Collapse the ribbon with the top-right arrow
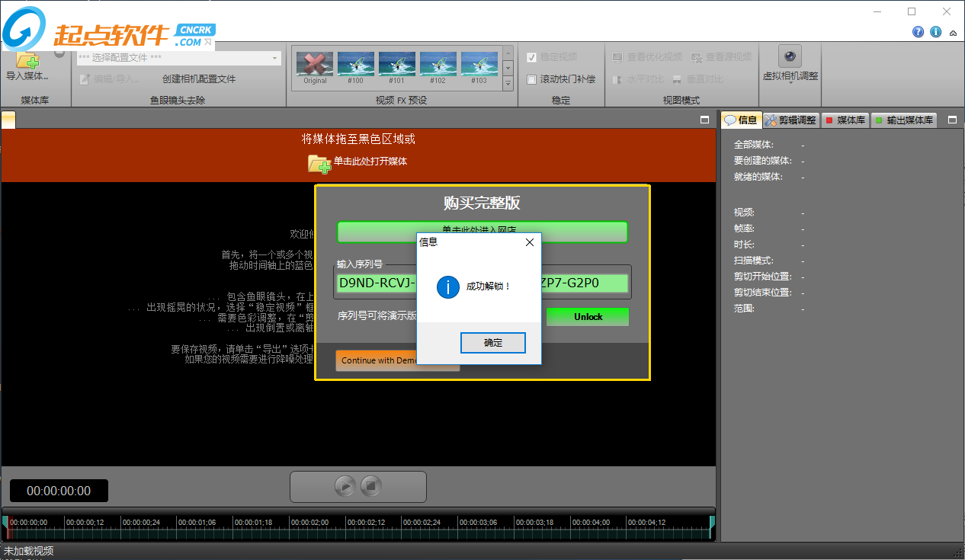 coord(953,33)
